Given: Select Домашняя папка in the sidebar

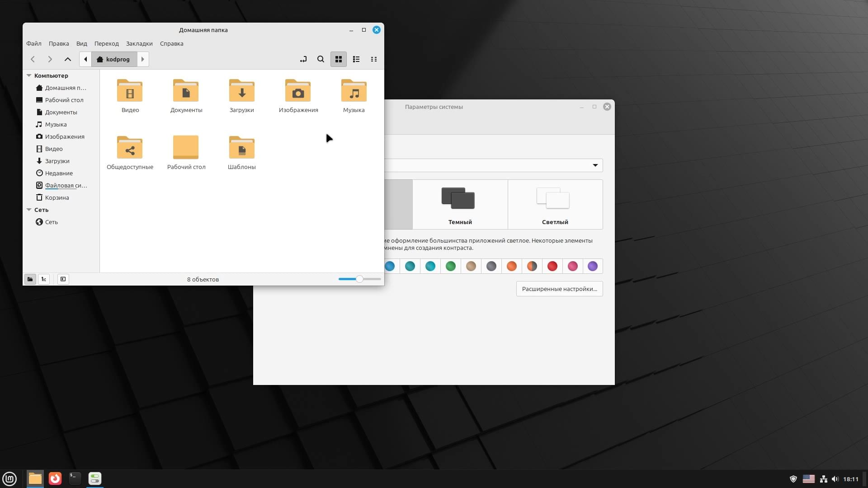Looking at the screenshot, I should pos(61,88).
